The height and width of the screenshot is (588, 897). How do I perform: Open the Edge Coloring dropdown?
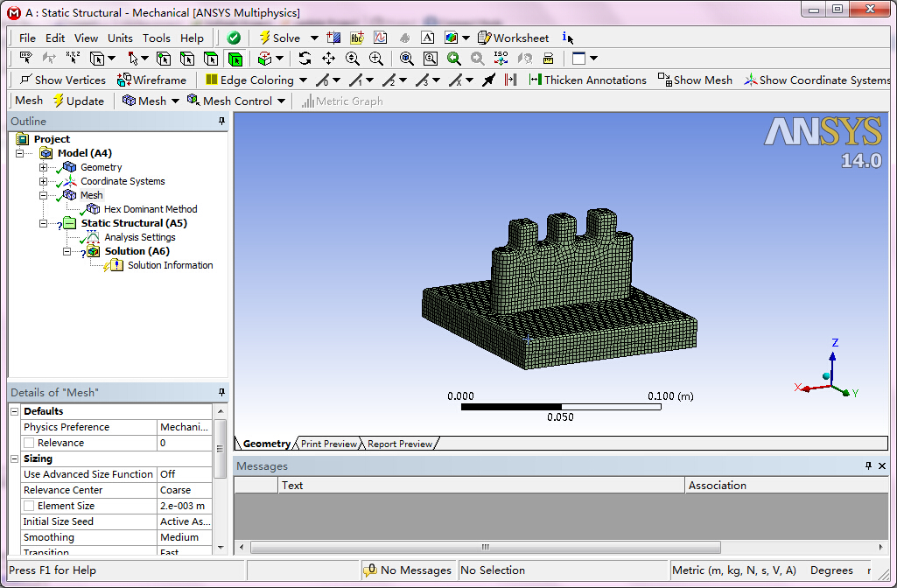303,80
